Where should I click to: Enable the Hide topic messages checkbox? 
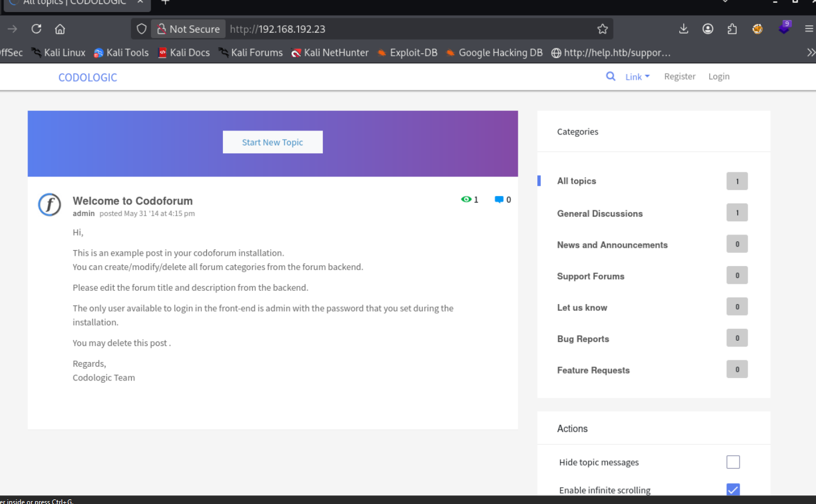click(x=733, y=462)
